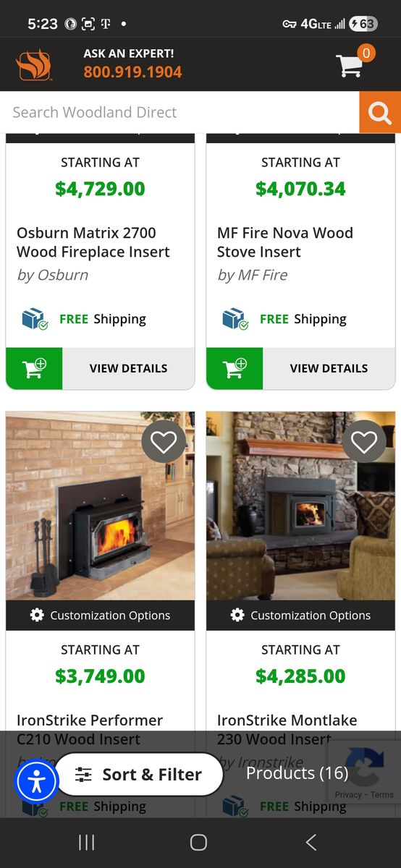
Task: View details for MF Fire Nova
Action: click(x=329, y=368)
